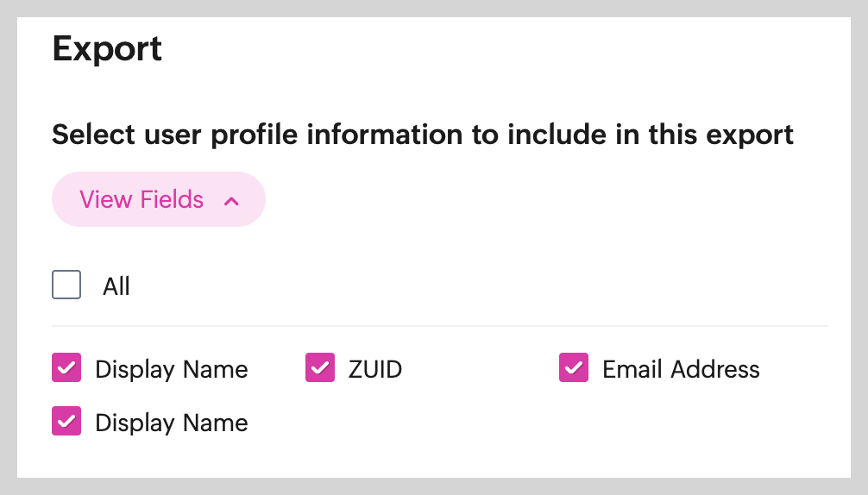
Task: Click the divider line below All
Action: tap(440, 326)
